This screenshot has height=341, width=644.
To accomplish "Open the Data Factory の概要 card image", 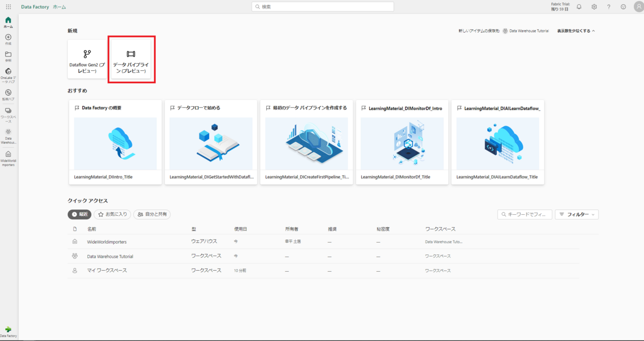I will (115, 143).
